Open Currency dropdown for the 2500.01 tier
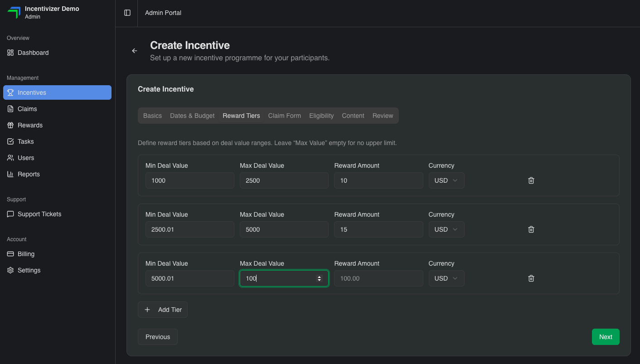This screenshot has height=364, width=640. tap(446, 229)
